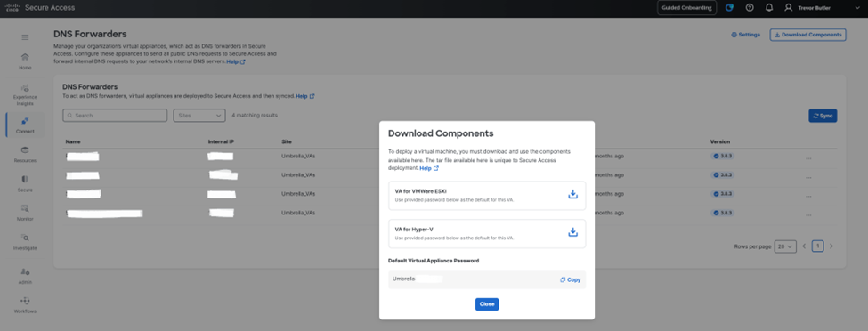The width and height of the screenshot is (868, 331).
Task: Select page 1 in pagination
Action: (817, 246)
